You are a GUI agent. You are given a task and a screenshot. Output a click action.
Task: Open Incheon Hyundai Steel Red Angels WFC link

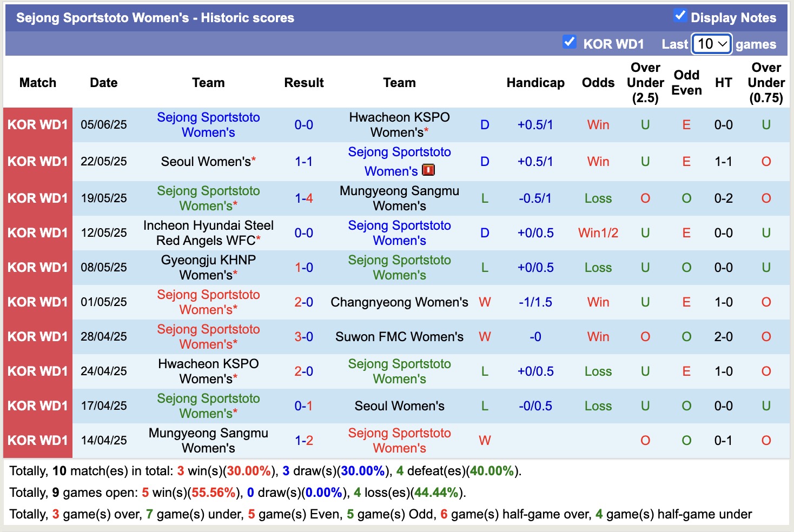[x=209, y=232]
